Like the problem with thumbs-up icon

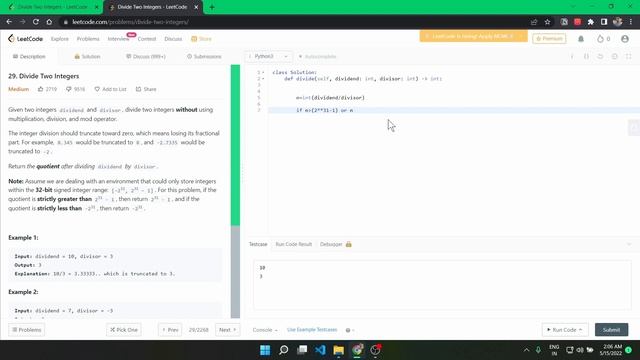[x=40, y=89]
